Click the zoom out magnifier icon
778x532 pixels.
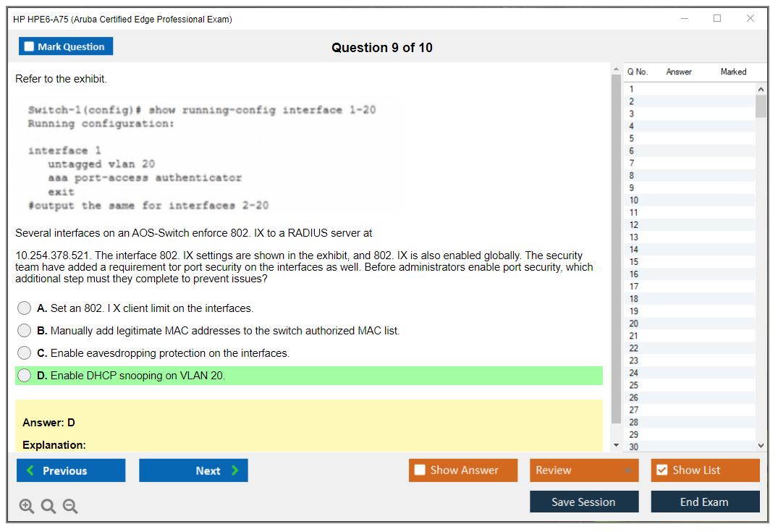click(70, 507)
